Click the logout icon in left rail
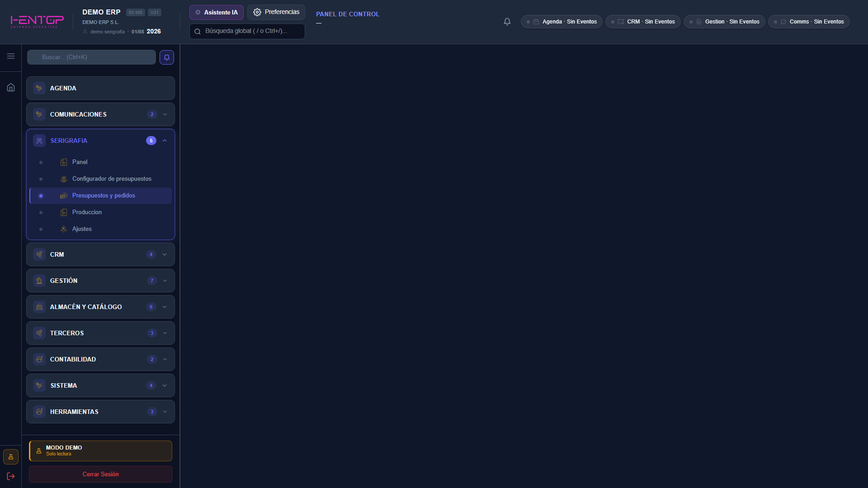Image resolution: width=868 pixels, height=488 pixels. coord(11,476)
